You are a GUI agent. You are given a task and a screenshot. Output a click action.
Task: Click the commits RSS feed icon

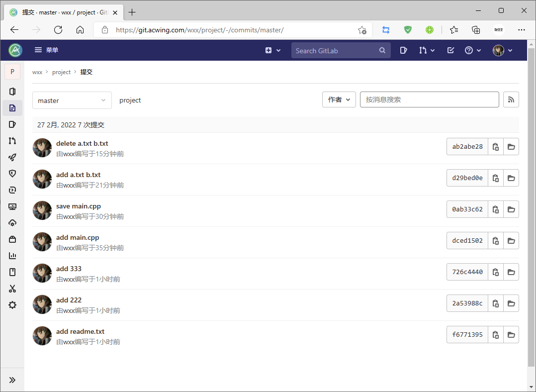coord(511,99)
